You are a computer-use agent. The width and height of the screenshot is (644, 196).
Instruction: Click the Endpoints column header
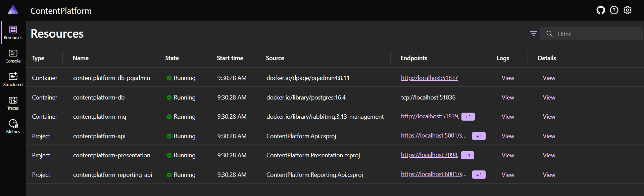[x=414, y=58]
